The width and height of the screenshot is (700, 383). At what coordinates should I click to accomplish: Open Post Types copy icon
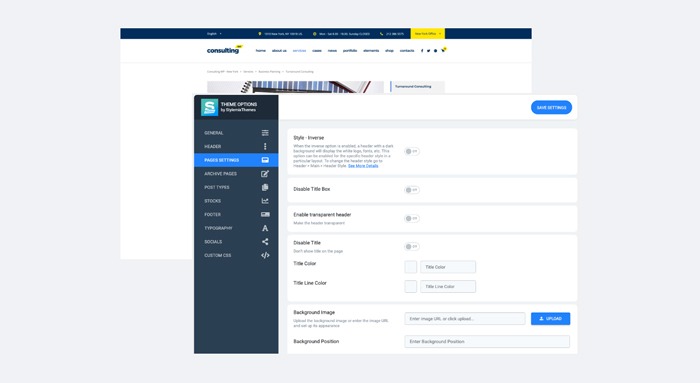tap(265, 187)
